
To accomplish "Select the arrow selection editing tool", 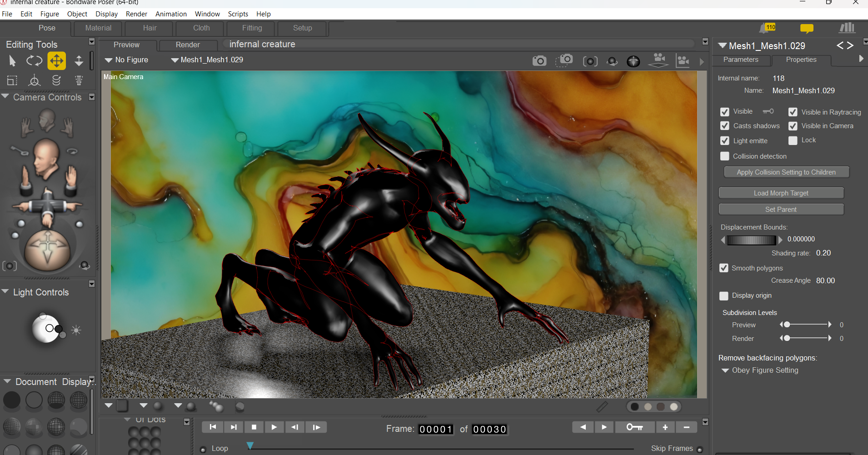I will [x=12, y=60].
